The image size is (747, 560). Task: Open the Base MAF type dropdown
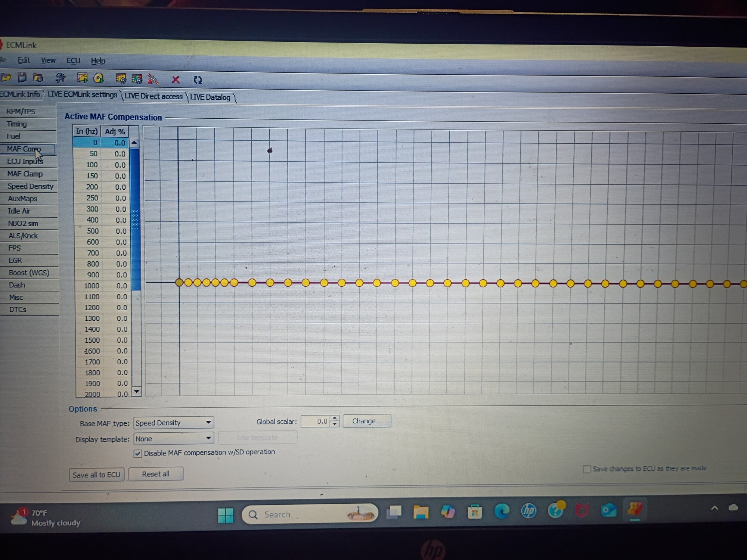coord(174,423)
